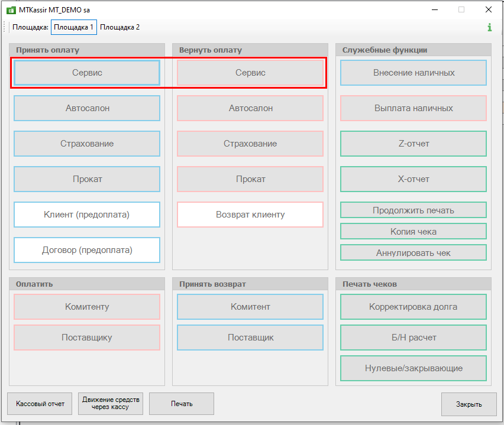The width and height of the screenshot is (504, 425).
Task: Open the Кассовый отчет
Action: click(x=40, y=404)
